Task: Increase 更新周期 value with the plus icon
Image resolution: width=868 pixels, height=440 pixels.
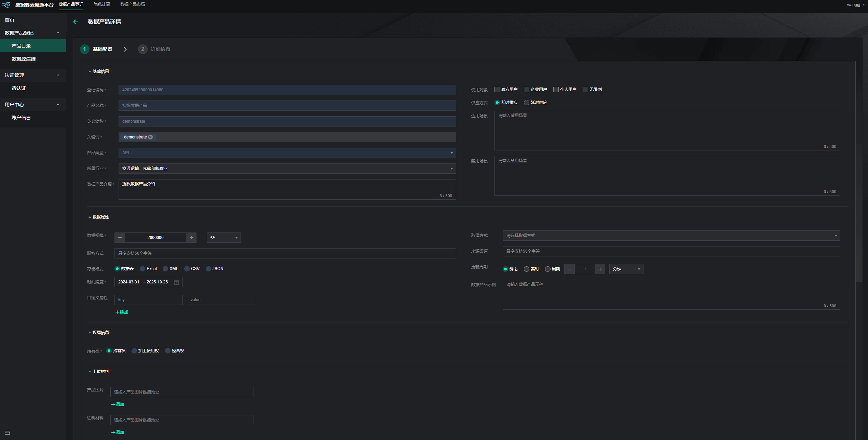Action: (x=600, y=269)
